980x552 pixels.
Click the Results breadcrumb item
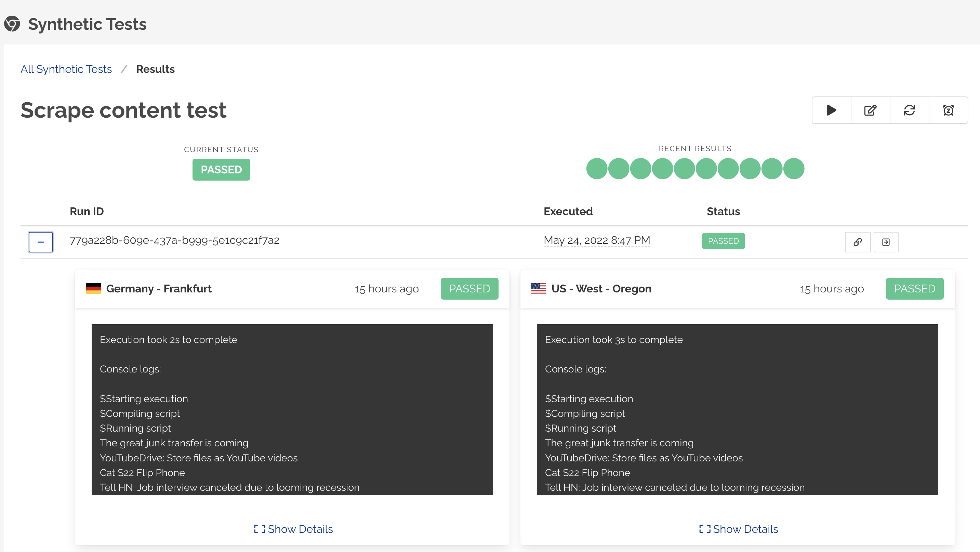point(155,69)
